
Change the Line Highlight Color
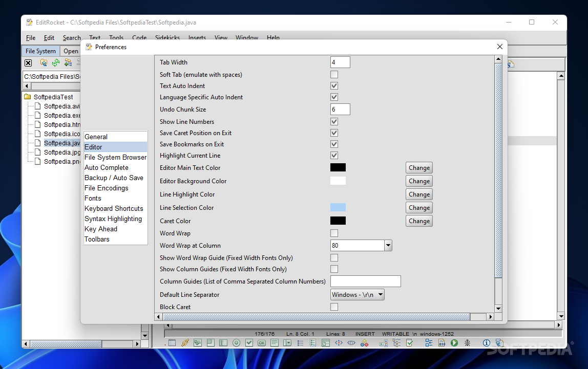coord(419,194)
